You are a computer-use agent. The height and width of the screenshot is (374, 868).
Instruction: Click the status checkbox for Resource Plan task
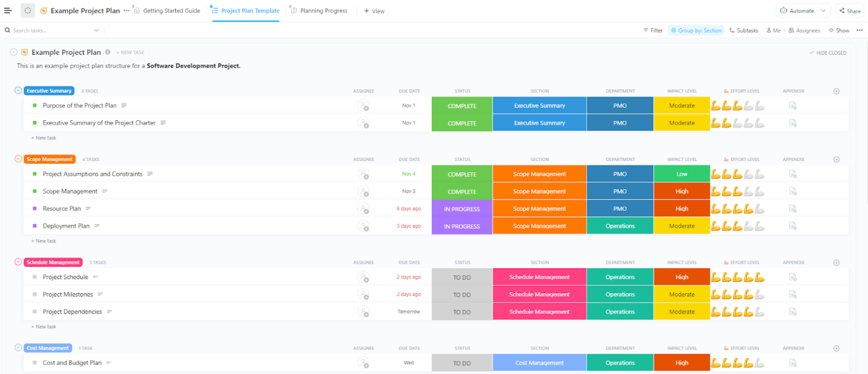point(36,208)
